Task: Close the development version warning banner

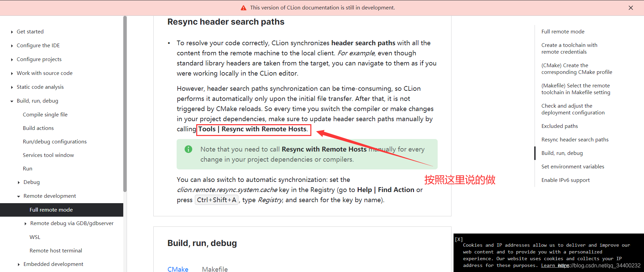Action: click(630, 8)
